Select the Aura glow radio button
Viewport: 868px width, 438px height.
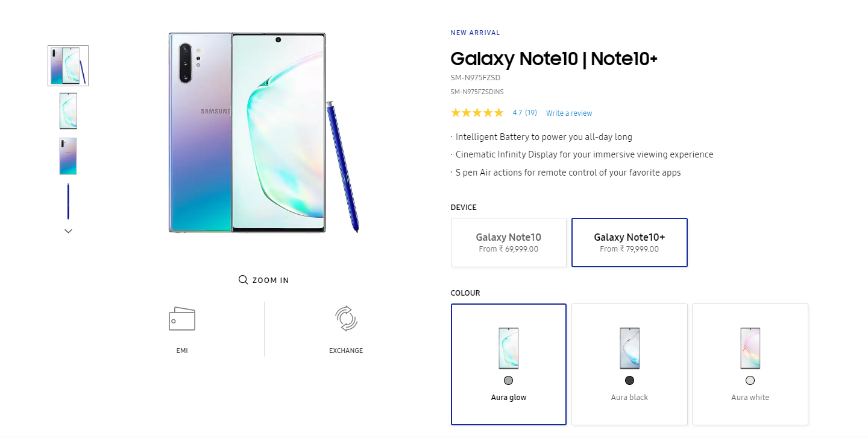pos(508,380)
